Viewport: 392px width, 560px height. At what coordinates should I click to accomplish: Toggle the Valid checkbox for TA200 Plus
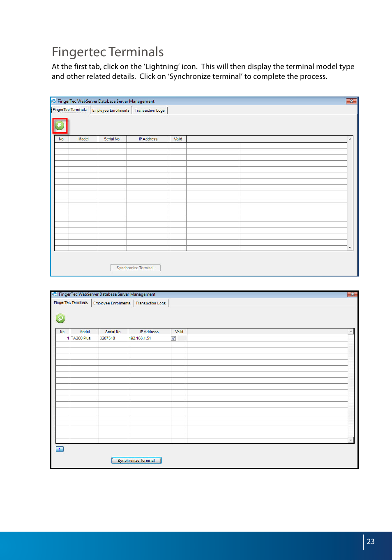[x=173, y=339]
